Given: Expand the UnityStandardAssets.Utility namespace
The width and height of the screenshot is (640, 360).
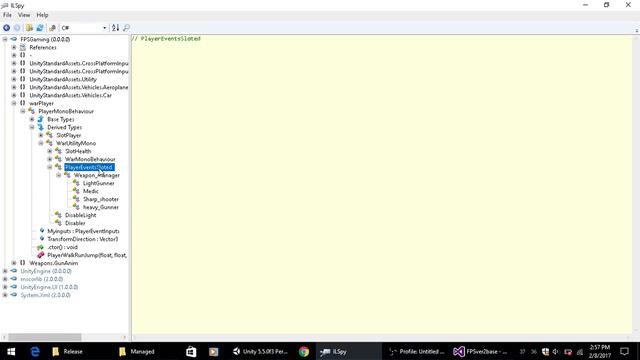Looking at the screenshot, I should tap(14, 79).
